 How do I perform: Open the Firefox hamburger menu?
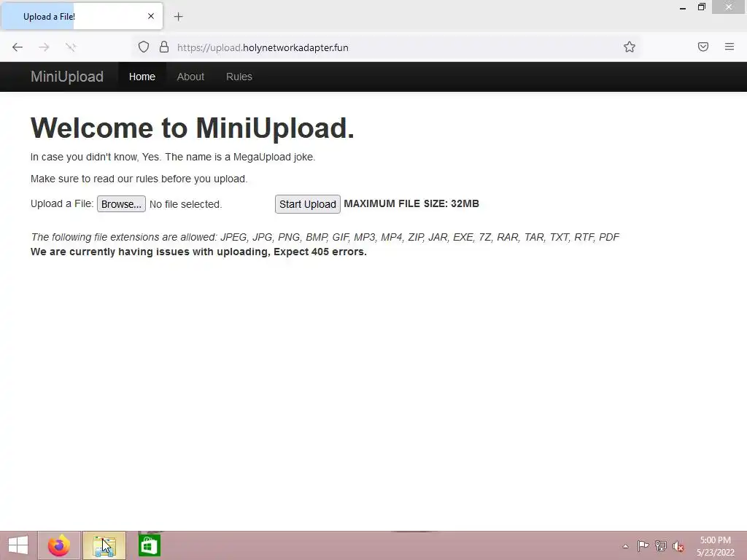point(729,47)
